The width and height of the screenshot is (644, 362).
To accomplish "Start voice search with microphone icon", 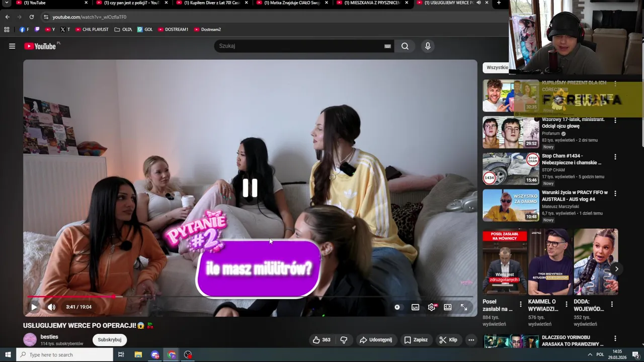I will (428, 46).
